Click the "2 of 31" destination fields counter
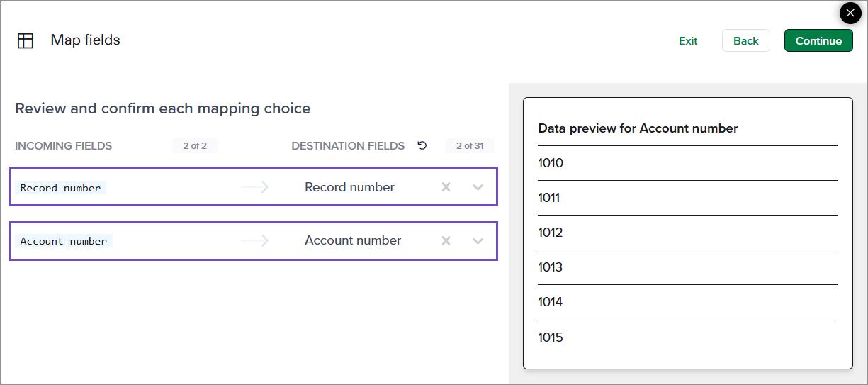The width and height of the screenshot is (868, 385). (x=470, y=146)
